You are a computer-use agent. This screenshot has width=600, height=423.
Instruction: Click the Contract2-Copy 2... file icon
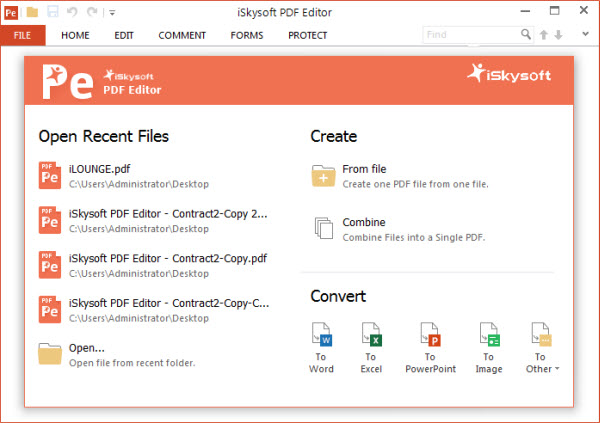50,220
